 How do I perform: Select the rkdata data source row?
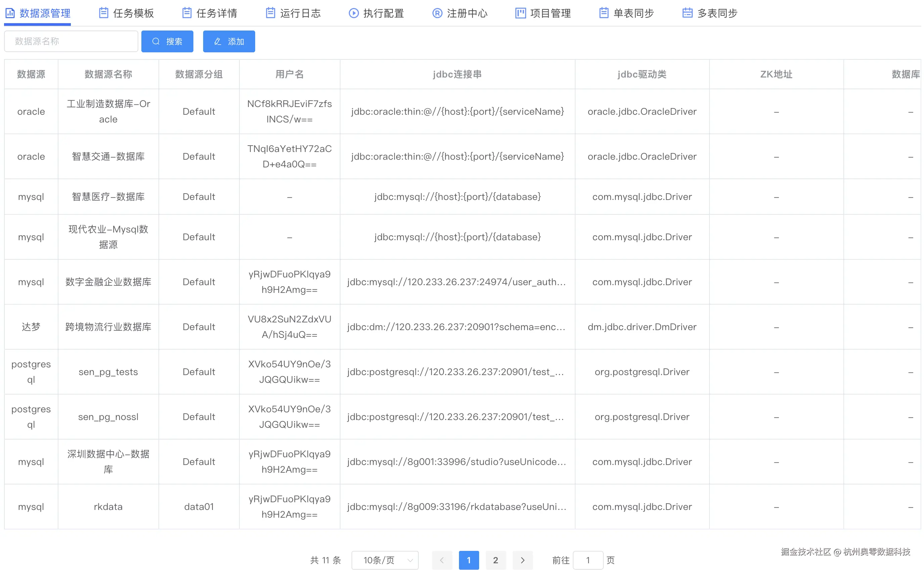[x=108, y=506]
